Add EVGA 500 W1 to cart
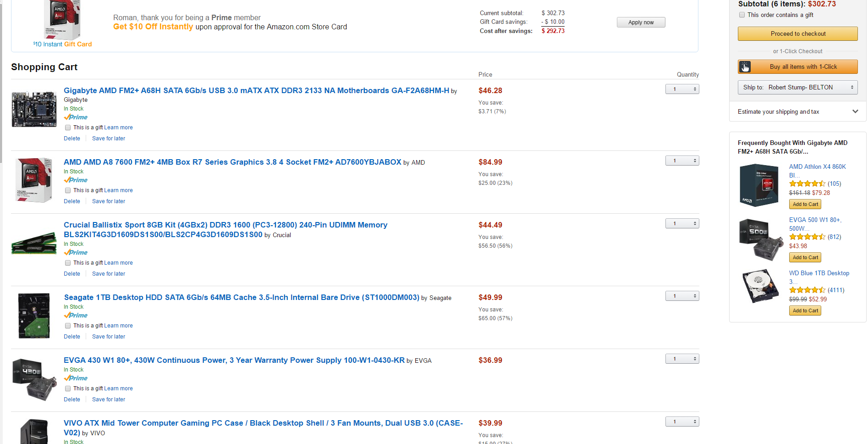 coord(805,257)
